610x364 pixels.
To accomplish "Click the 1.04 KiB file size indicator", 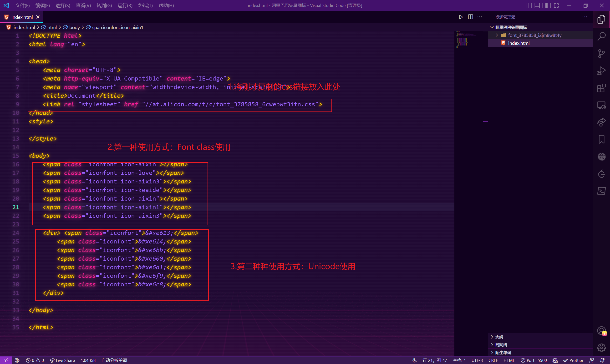I will 88,360.
